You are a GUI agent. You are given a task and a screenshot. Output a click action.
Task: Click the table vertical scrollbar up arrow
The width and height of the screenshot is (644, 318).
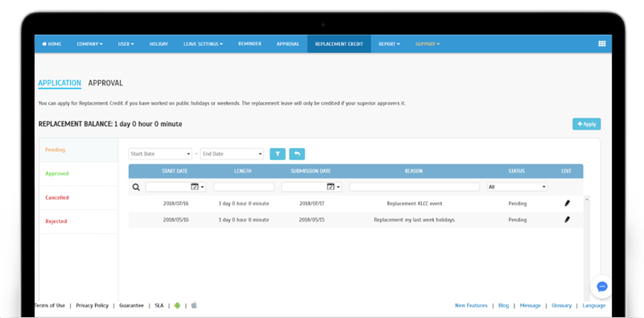587,200
